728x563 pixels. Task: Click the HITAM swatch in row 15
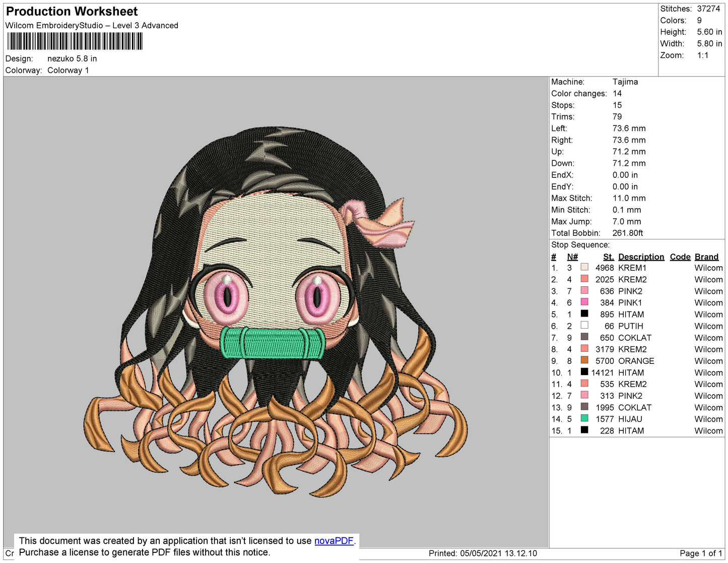coord(584,430)
